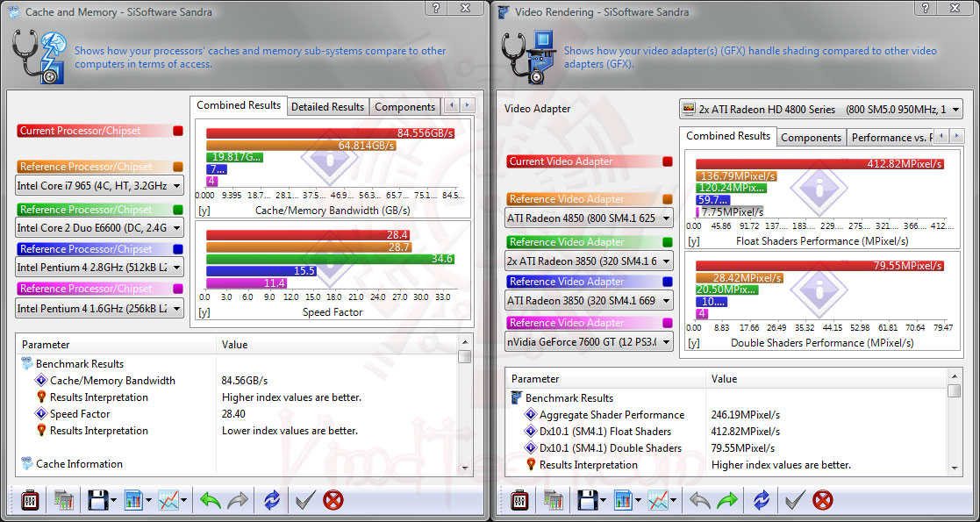The image size is (980, 522).
Task: Toggle the blue Reference Processor/Chipset indicator
Action: click(177, 249)
